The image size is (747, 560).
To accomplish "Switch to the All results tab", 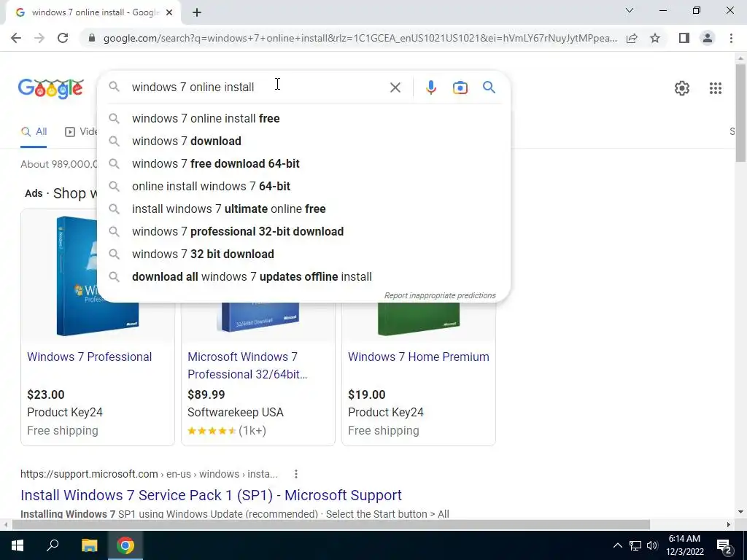I will pos(34,132).
